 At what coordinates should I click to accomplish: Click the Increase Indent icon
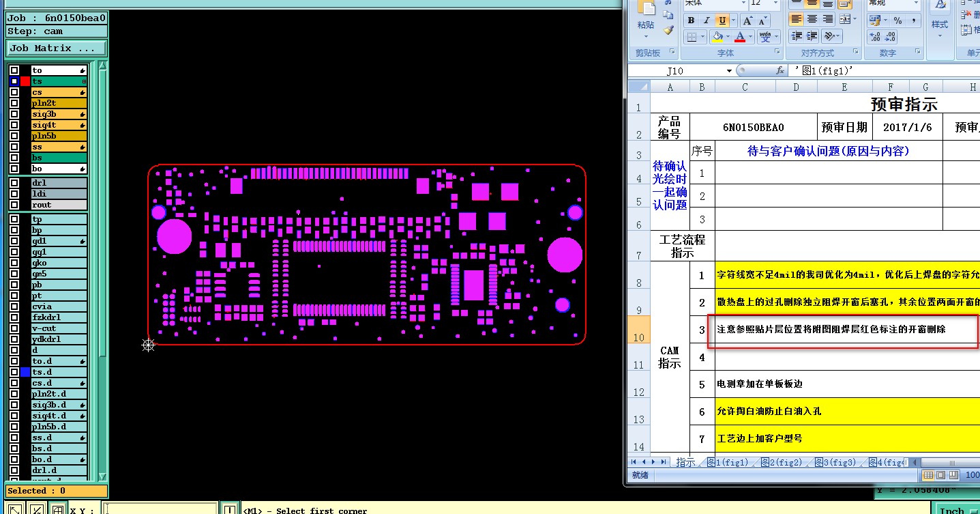click(x=812, y=37)
